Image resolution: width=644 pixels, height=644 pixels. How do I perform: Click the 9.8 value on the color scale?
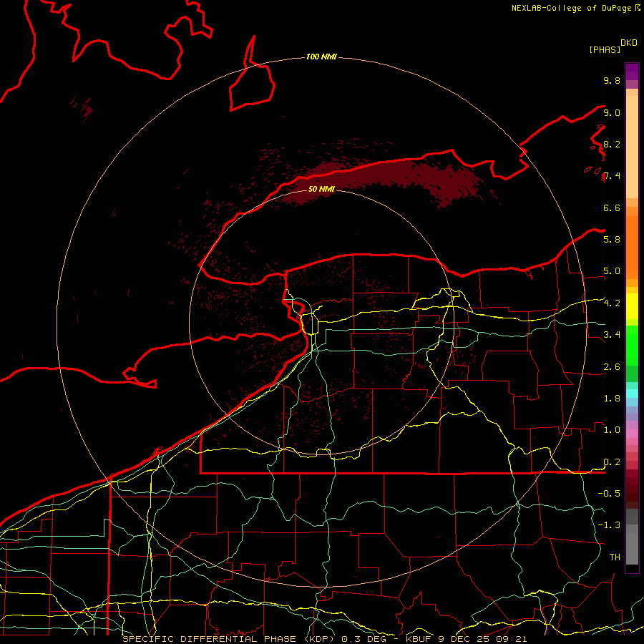[x=612, y=80]
